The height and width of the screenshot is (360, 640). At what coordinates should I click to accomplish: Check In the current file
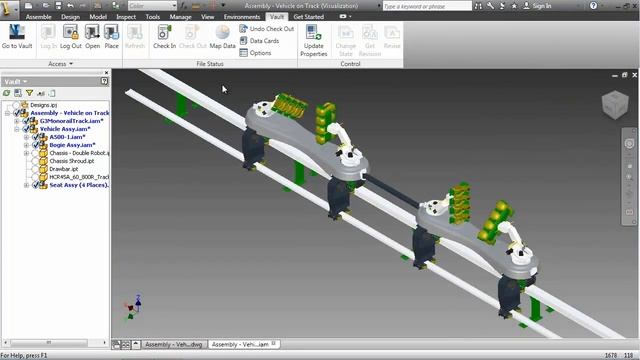164,37
